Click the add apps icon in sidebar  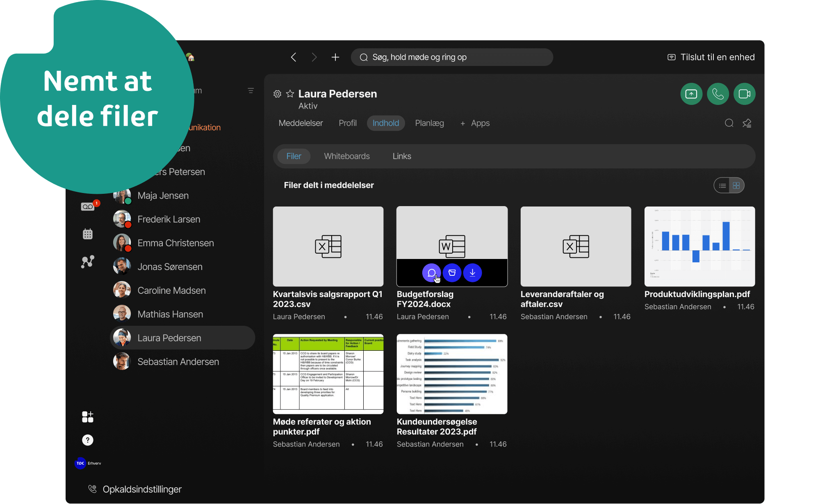[x=88, y=417]
